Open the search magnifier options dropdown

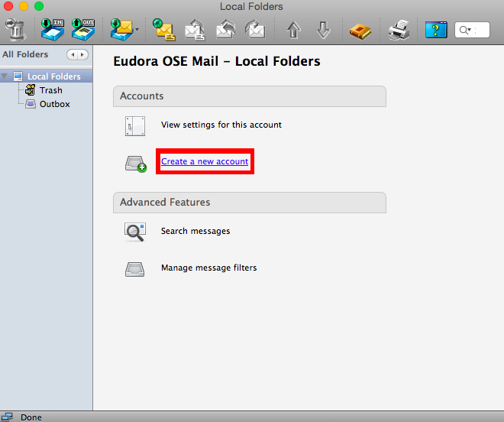(465, 30)
